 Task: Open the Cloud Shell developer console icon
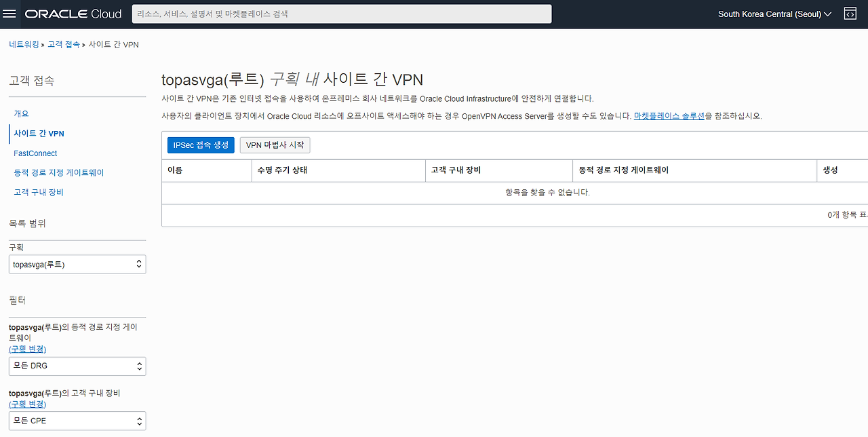[850, 13]
